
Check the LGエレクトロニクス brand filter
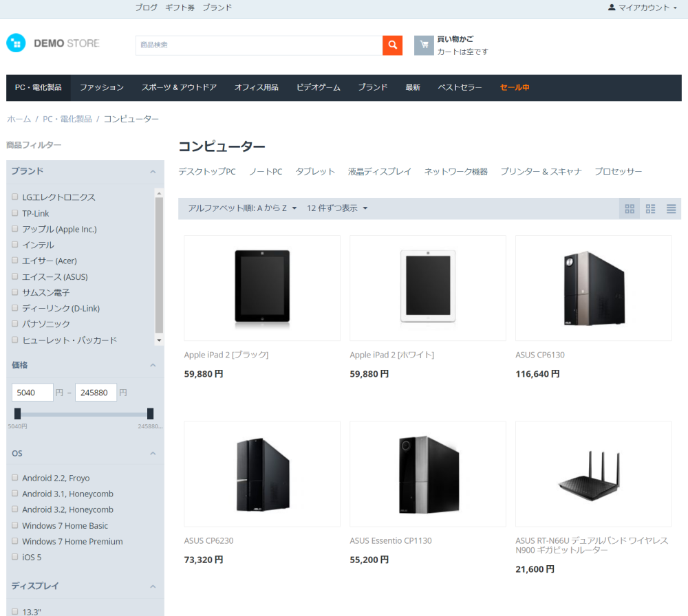click(15, 197)
